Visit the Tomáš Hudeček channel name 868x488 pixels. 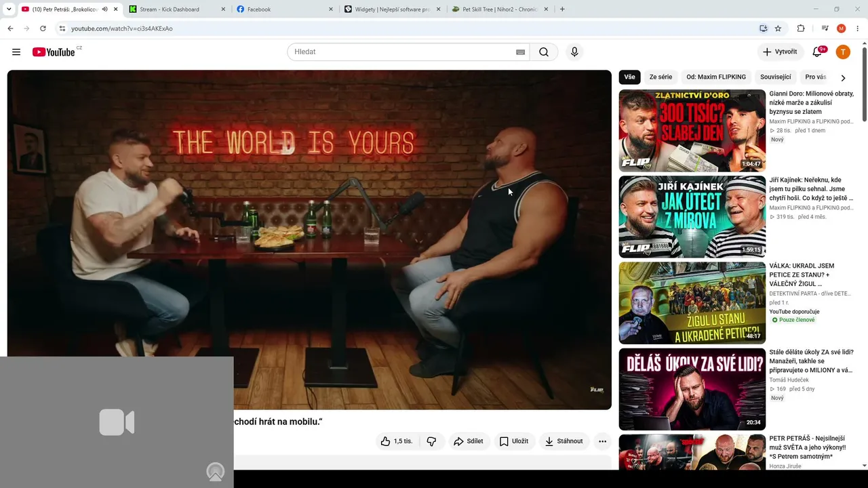point(789,380)
